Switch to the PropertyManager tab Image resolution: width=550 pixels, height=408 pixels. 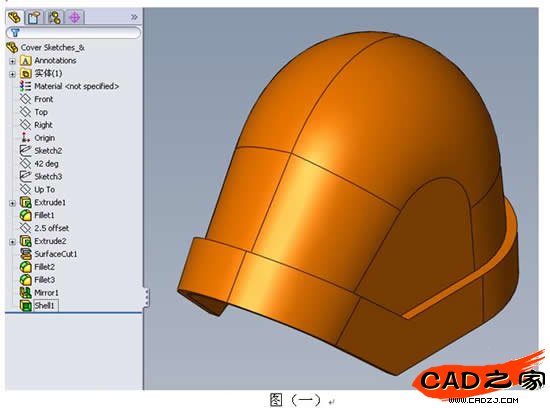click(34, 17)
